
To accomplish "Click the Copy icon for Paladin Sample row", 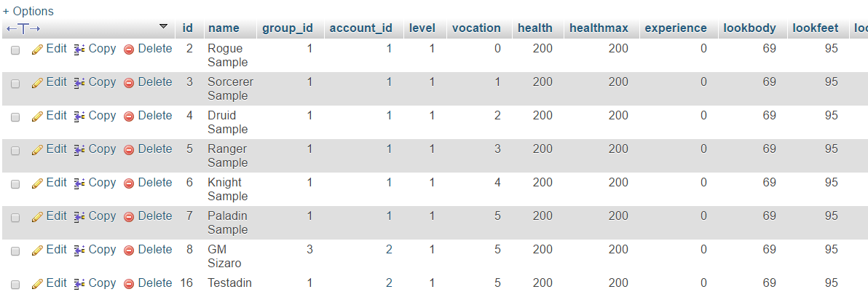I will [79, 216].
